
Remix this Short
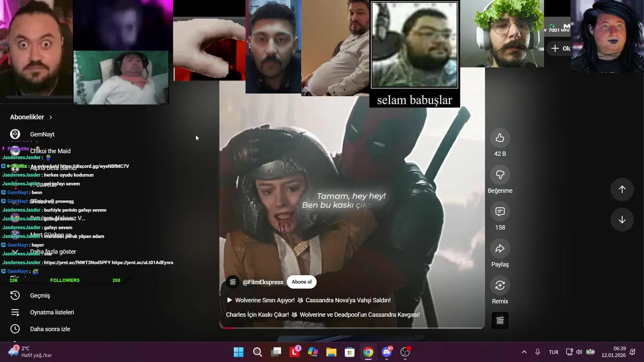point(500,285)
